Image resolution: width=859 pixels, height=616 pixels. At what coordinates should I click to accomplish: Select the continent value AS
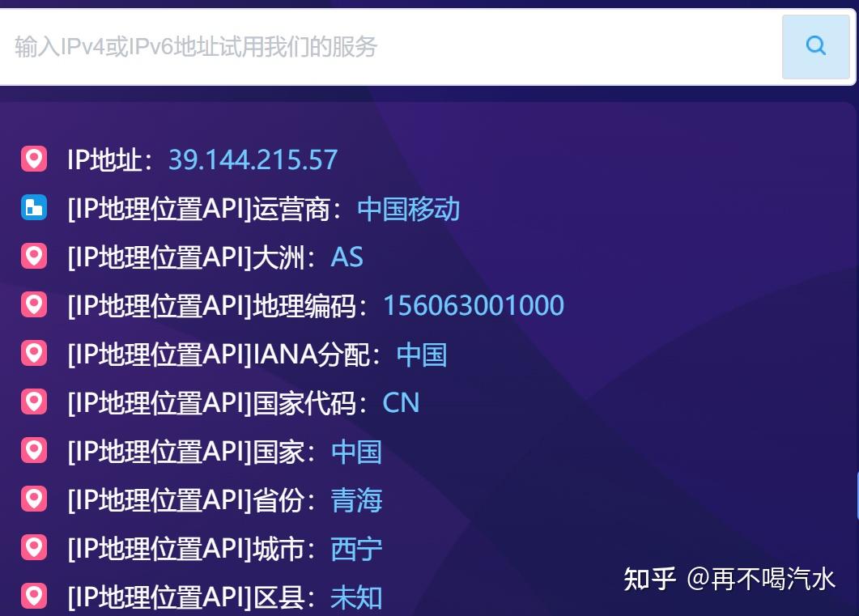(347, 257)
